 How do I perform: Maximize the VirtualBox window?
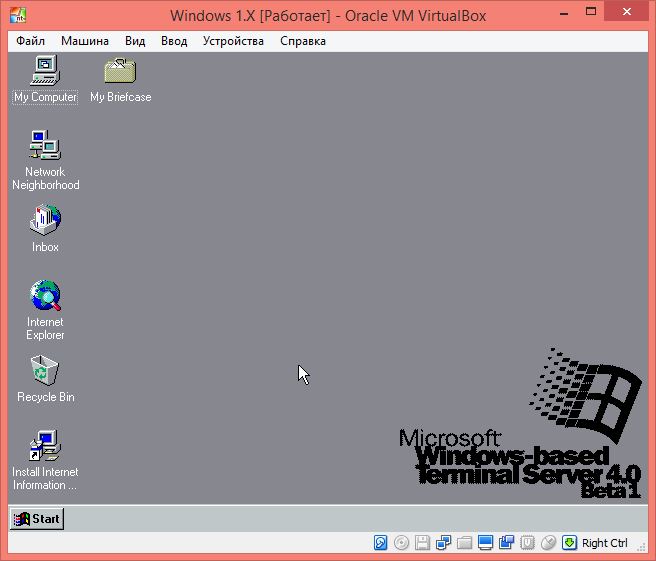click(x=591, y=12)
